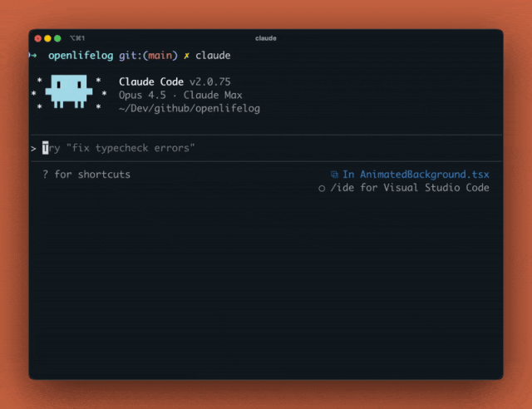Click the file icon beside AnimatedBackground.tsx

[334, 175]
